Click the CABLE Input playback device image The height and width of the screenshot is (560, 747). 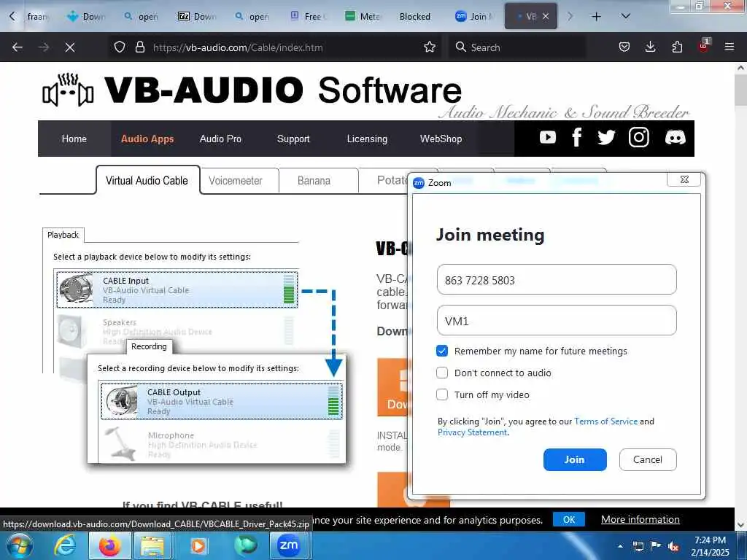point(76,288)
